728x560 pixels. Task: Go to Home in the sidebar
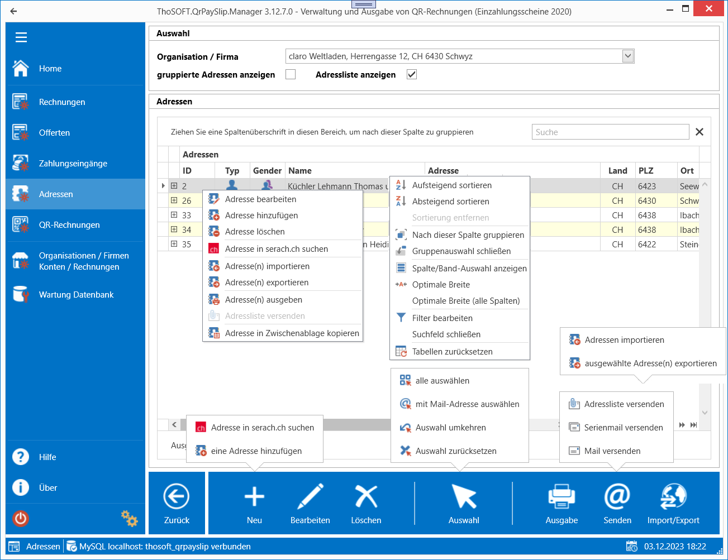coord(75,69)
